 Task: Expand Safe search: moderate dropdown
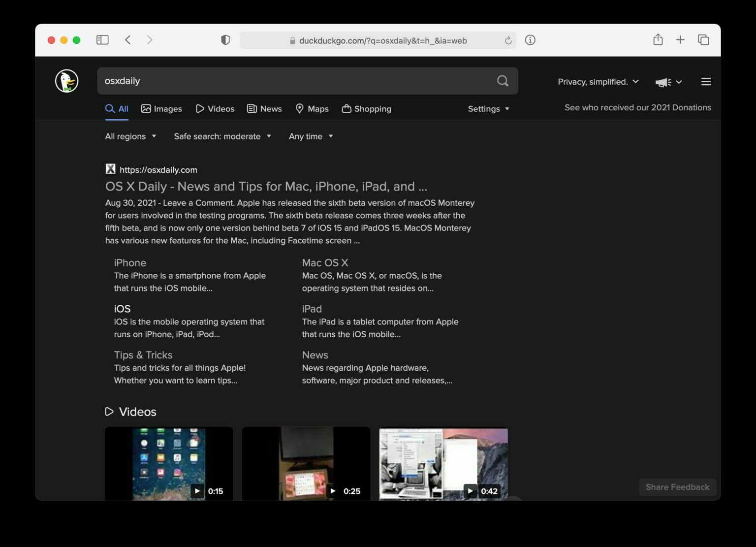[222, 136]
